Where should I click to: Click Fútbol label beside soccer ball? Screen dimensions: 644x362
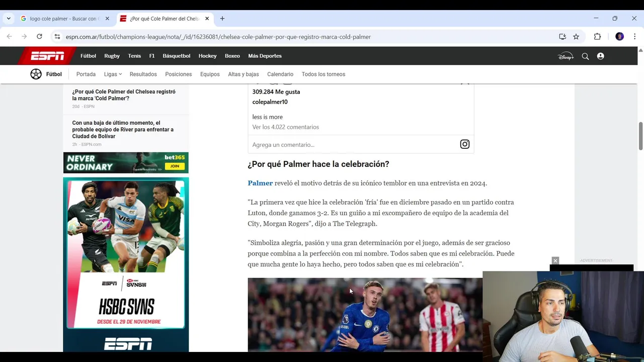tap(54, 74)
